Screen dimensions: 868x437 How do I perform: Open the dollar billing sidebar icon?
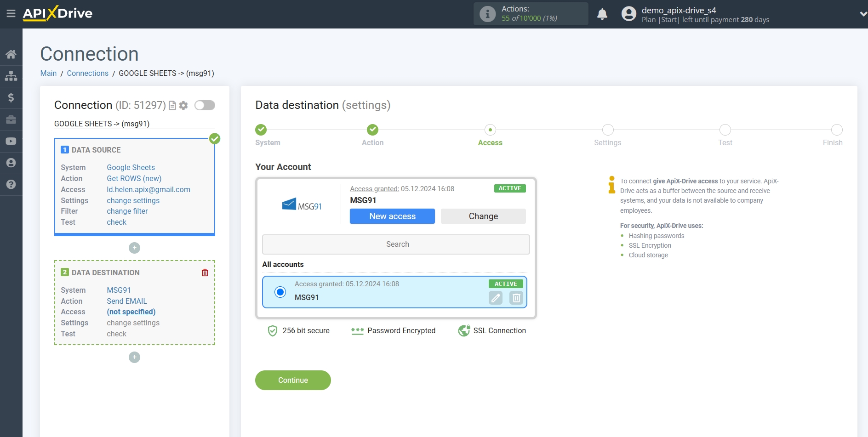pos(11,97)
